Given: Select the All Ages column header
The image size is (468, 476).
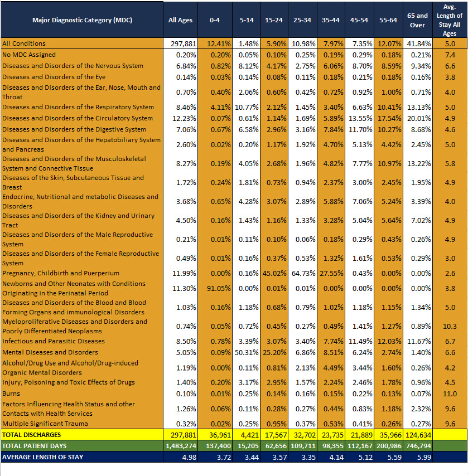Looking at the screenshot, I should point(180,20).
